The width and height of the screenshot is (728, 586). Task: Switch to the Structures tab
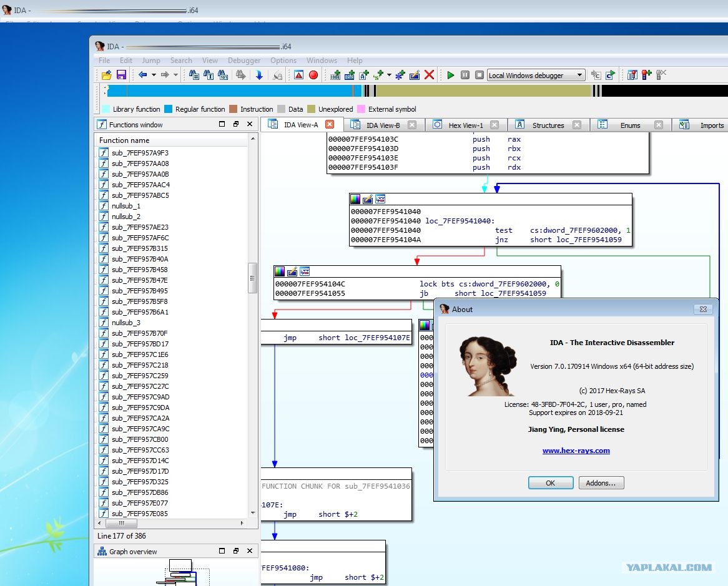(548, 125)
